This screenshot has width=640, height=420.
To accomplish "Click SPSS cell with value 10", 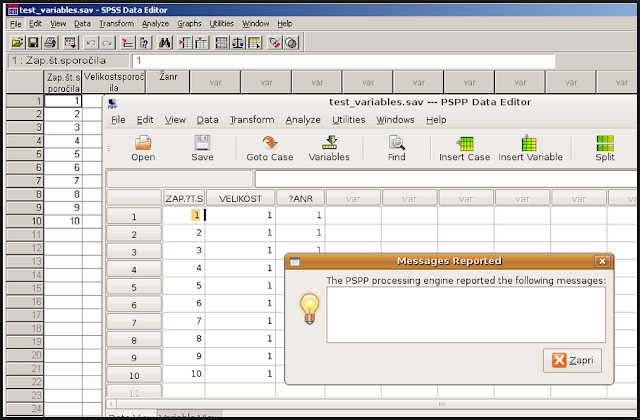I will pos(63,221).
